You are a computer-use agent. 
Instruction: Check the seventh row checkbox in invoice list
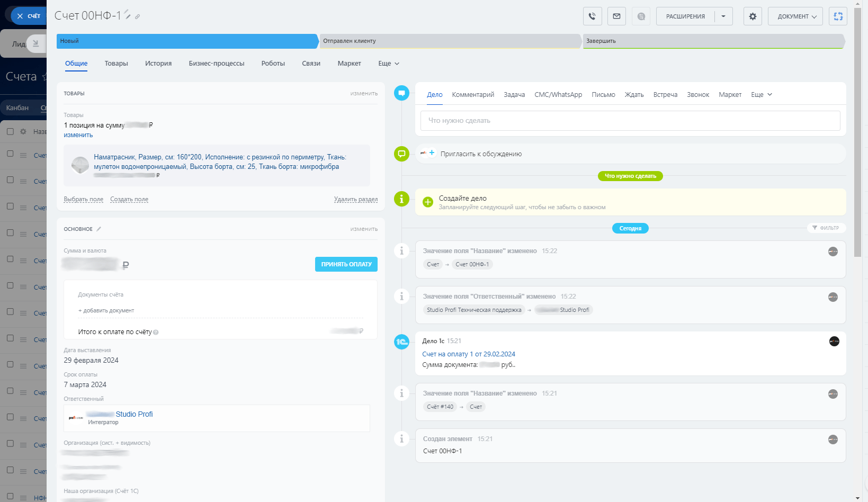pos(10,311)
